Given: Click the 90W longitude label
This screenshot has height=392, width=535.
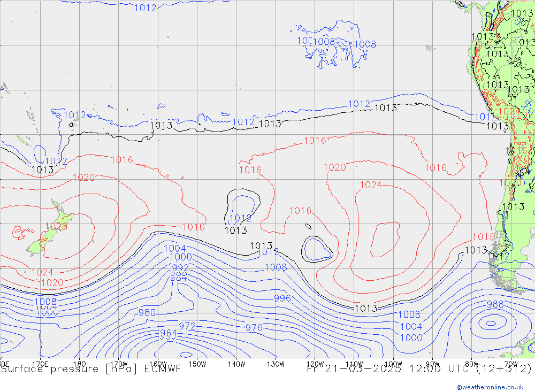Looking at the screenshot, I should [x=433, y=364].
